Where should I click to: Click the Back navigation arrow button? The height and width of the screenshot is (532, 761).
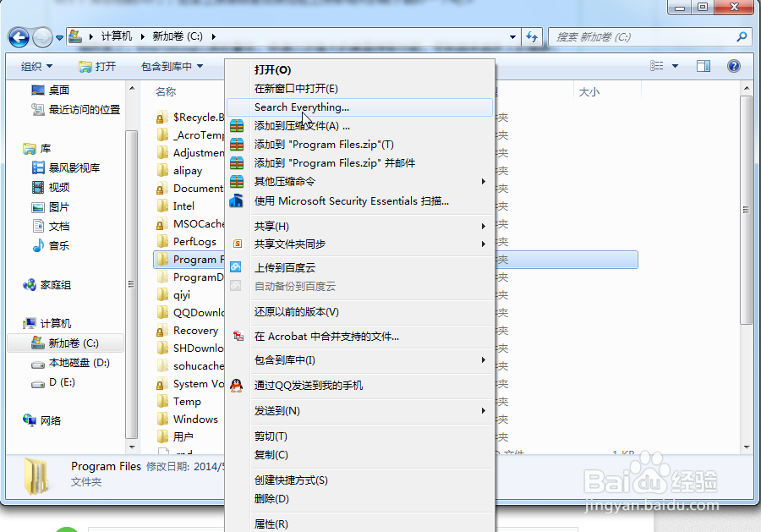point(19,37)
